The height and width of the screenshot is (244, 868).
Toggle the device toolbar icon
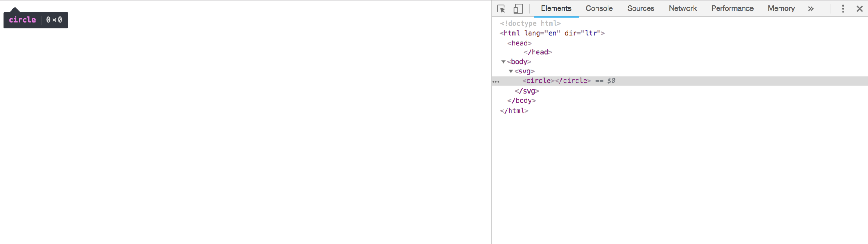[518, 9]
